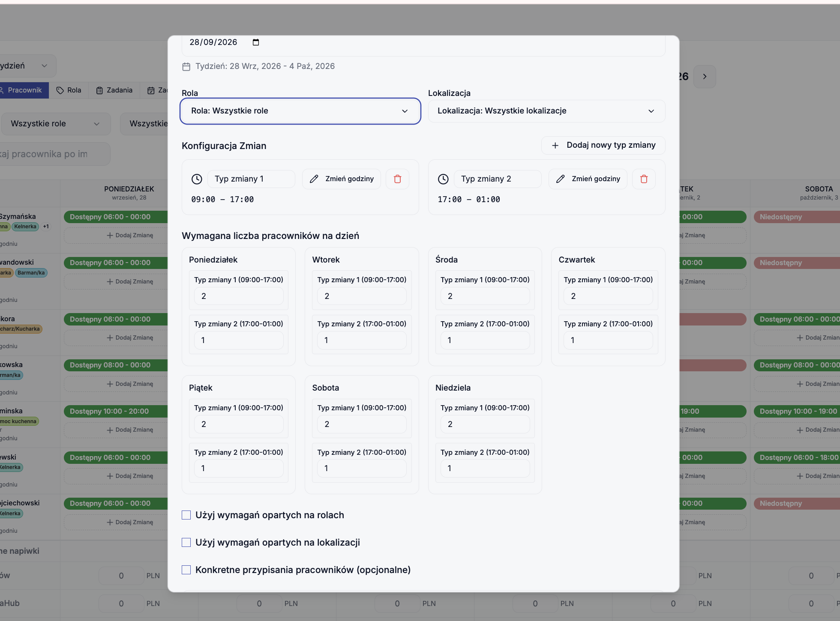
Task: Click the Typ zmiany 1 name field
Action: click(x=251, y=179)
